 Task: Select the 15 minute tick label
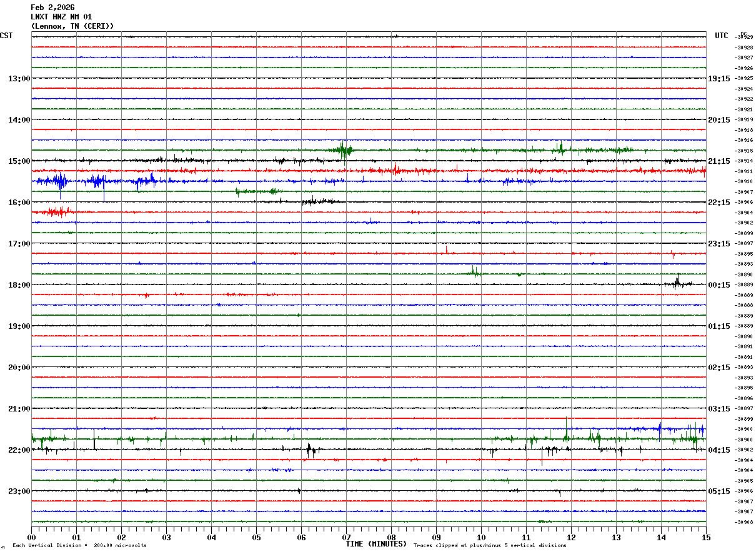pyautogui.click(x=706, y=537)
